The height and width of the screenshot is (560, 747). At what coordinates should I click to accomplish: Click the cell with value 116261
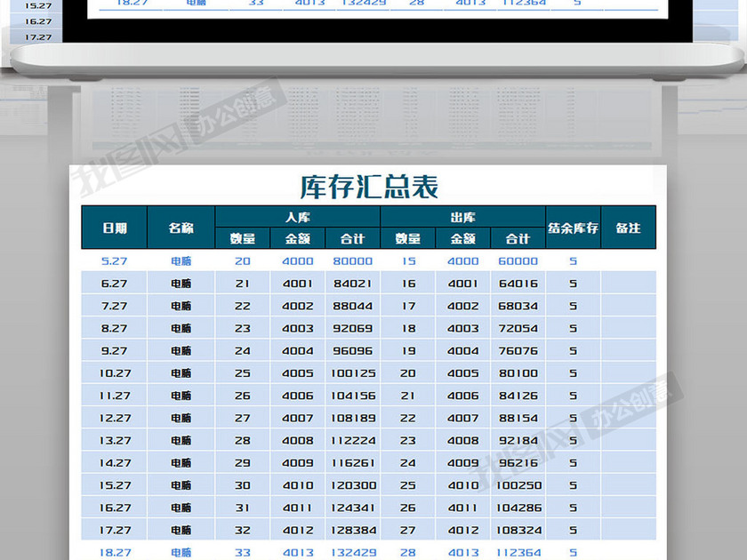(x=352, y=463)
